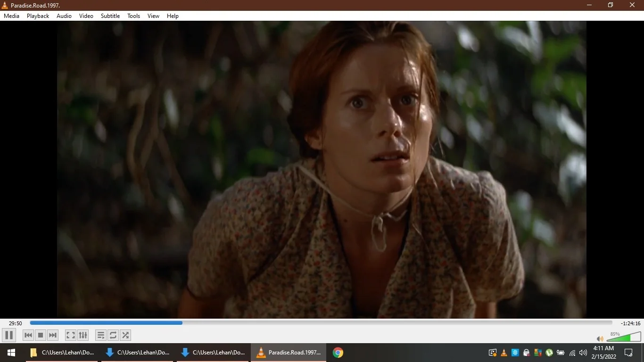
Task: Toggle the playlist view
Action: (x=101, y=335)
